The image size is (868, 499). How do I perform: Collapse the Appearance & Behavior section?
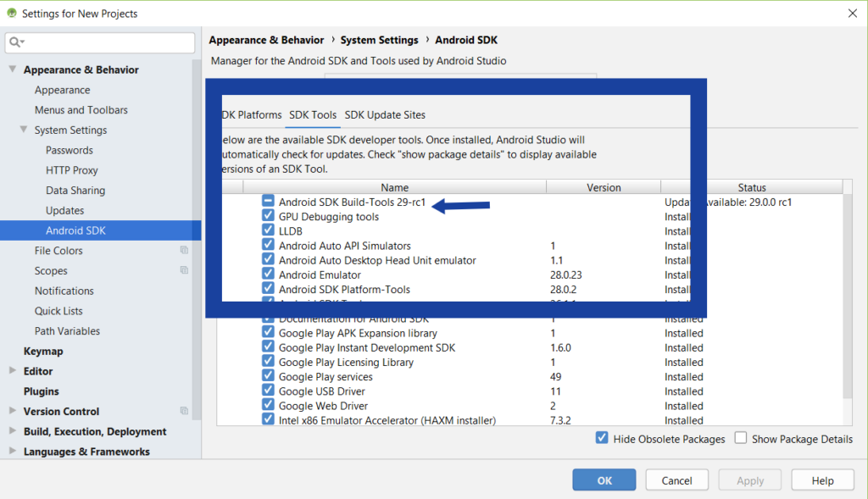(x=12, y=69)
